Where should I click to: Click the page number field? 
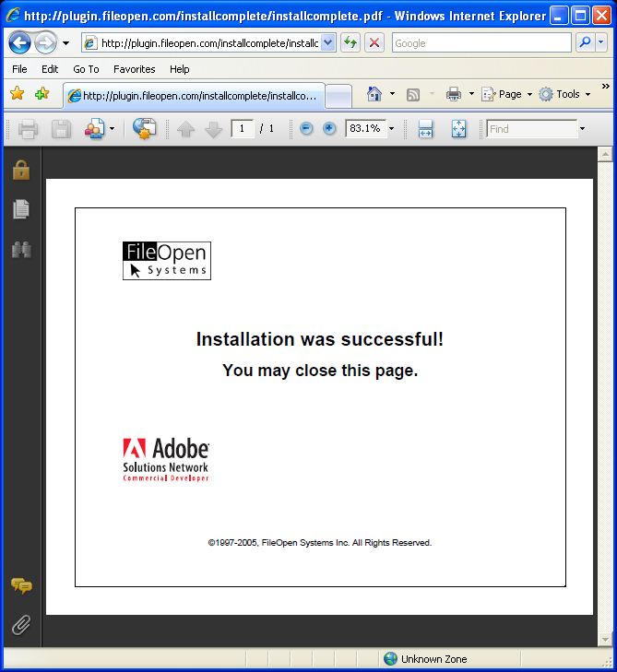pos(243,128)
